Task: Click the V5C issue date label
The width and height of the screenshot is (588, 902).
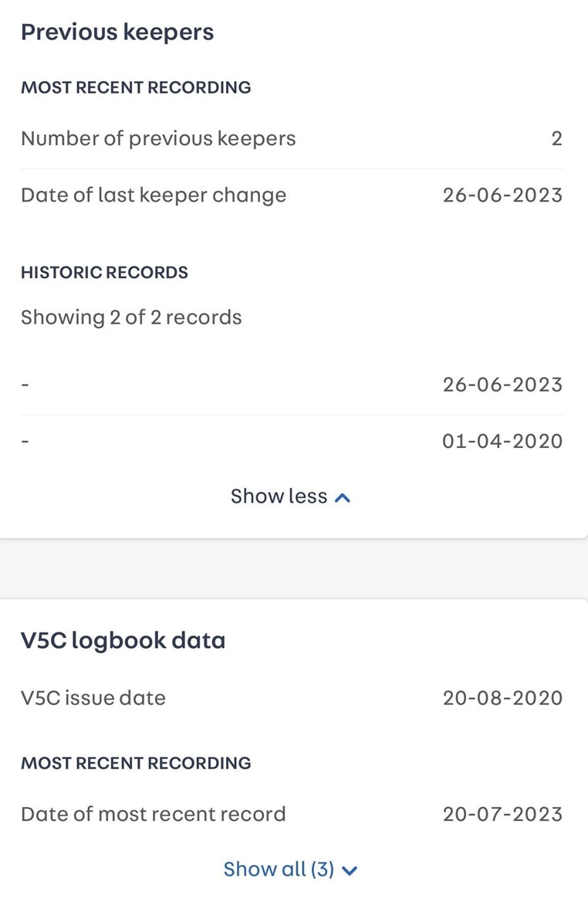Action: tap(93, 698)
